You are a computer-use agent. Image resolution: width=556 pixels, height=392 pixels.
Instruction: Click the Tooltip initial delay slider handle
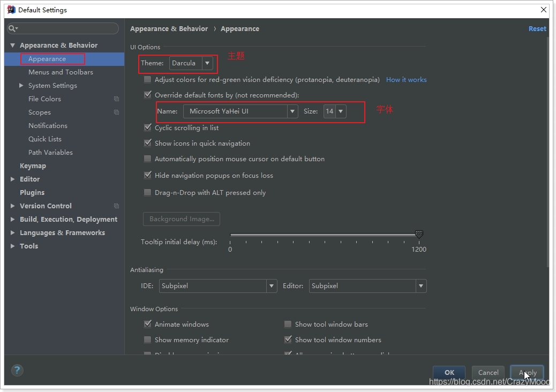pos(419,234)
